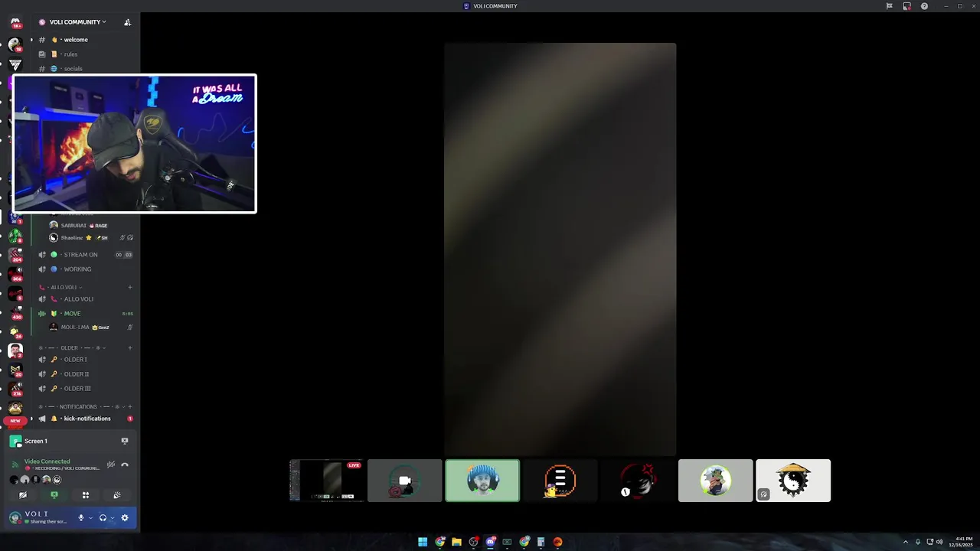The image size is (980, 551).
Task: Open output device options arrow beside headphones
Action: [112, 518]
